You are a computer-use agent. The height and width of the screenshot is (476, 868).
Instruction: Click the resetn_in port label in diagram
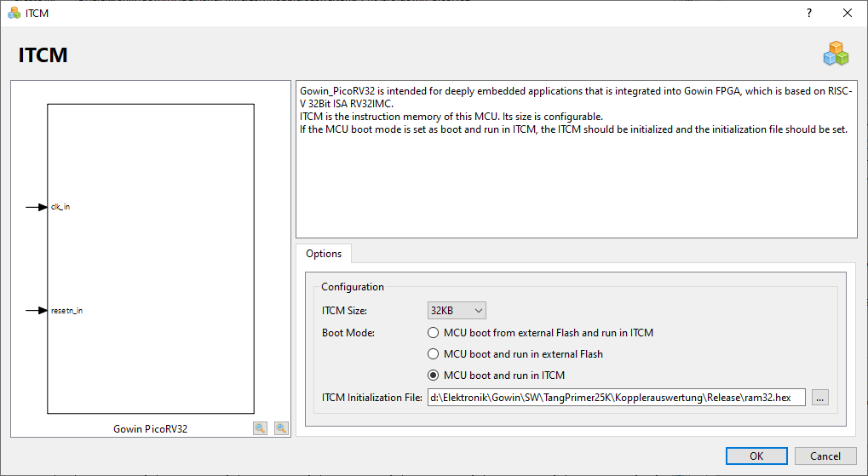click(66, 311)
